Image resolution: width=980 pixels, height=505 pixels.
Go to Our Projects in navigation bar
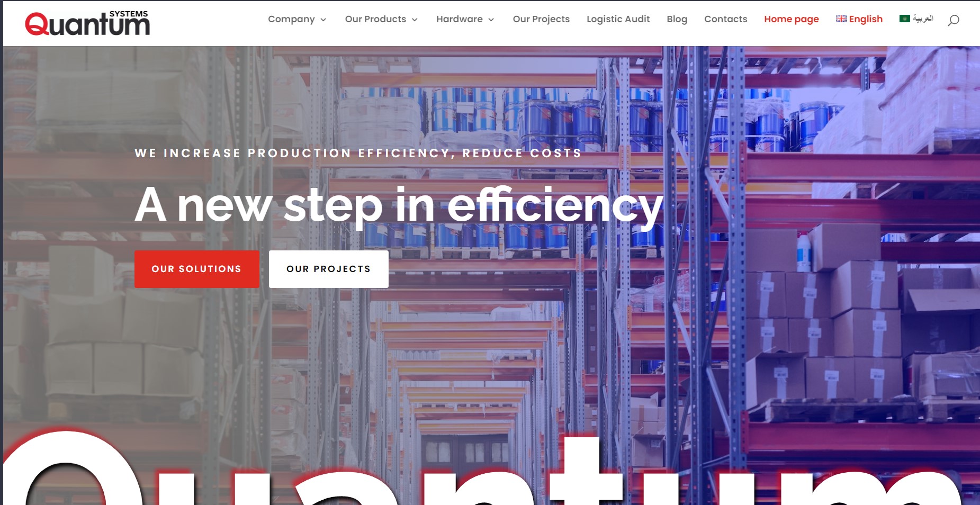coord(541,19)
